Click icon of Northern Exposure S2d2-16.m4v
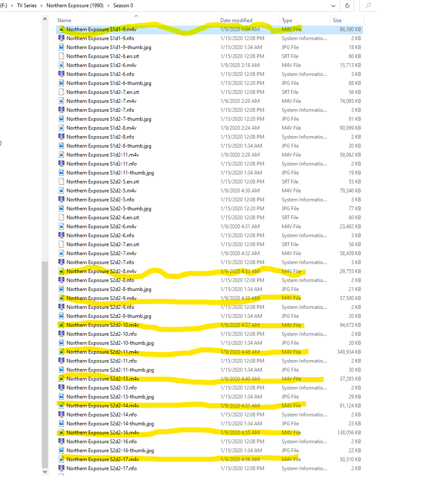This screenshot has width=448, height=477. coord(61,432)
